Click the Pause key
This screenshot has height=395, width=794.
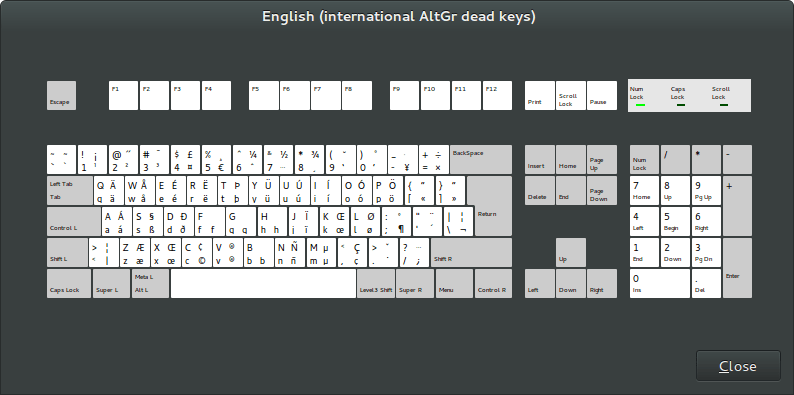pyautogui.click(x=602, y=95)
